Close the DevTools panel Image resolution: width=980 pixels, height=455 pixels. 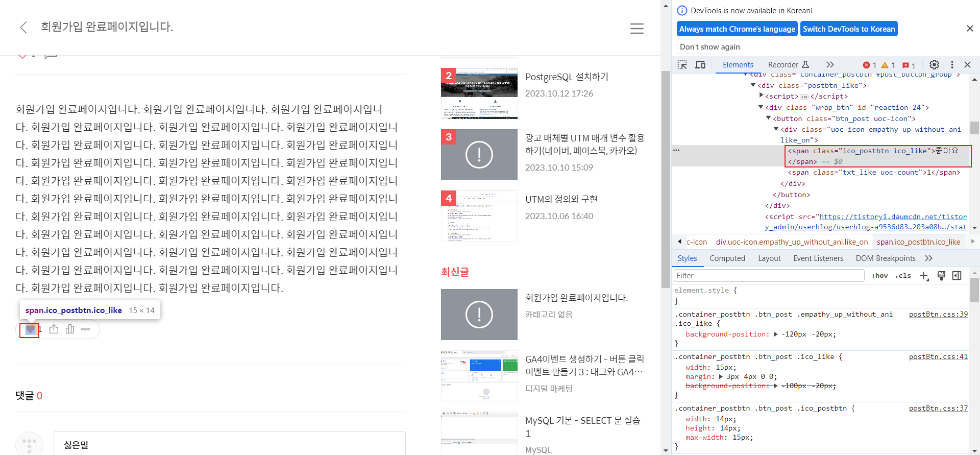[x=967, y=65]
